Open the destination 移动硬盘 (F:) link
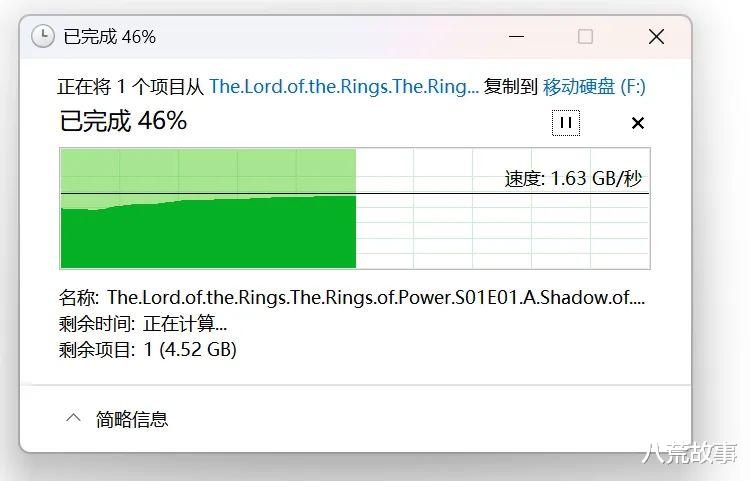The image size is (750, 481). [x=594, y=86]
